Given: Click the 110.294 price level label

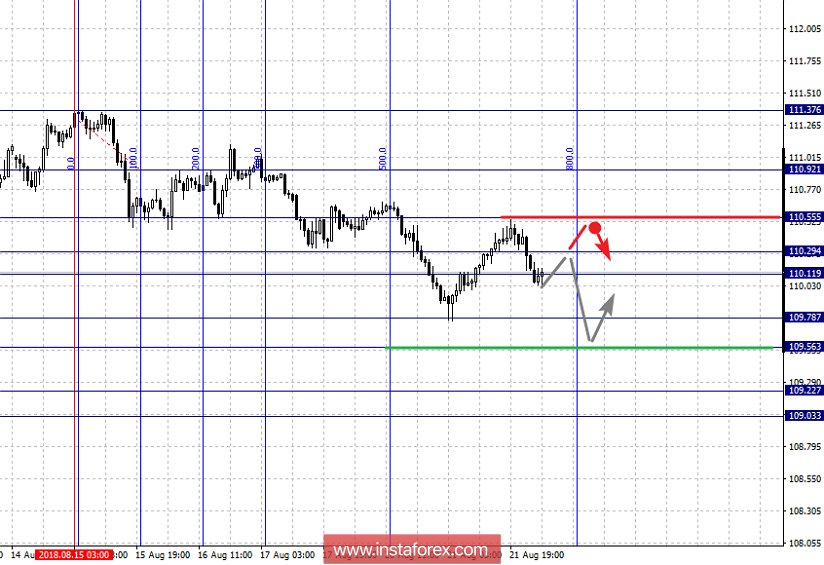Looking at the screenshot, I should tap(804, 251).
